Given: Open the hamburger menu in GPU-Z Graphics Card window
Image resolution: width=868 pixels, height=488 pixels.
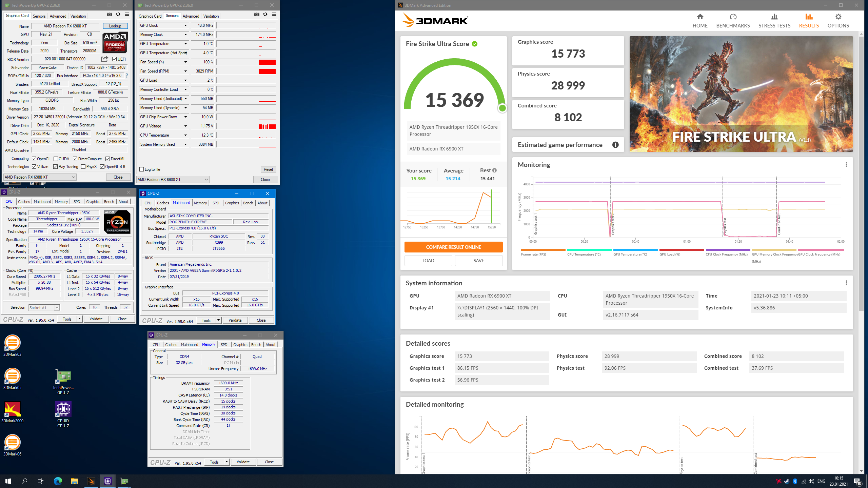Looking at the screenshot, I should (x=127, y=15).
